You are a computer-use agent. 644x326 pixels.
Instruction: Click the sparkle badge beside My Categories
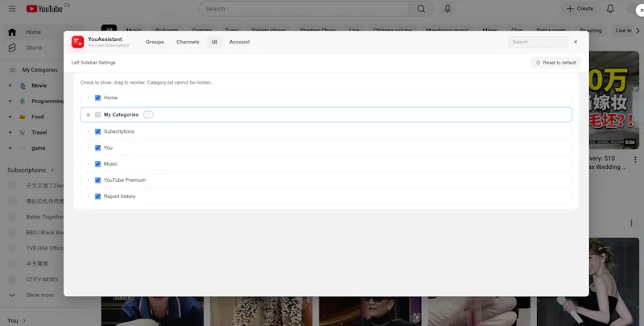pyautogui.click(x=148, y=114)
